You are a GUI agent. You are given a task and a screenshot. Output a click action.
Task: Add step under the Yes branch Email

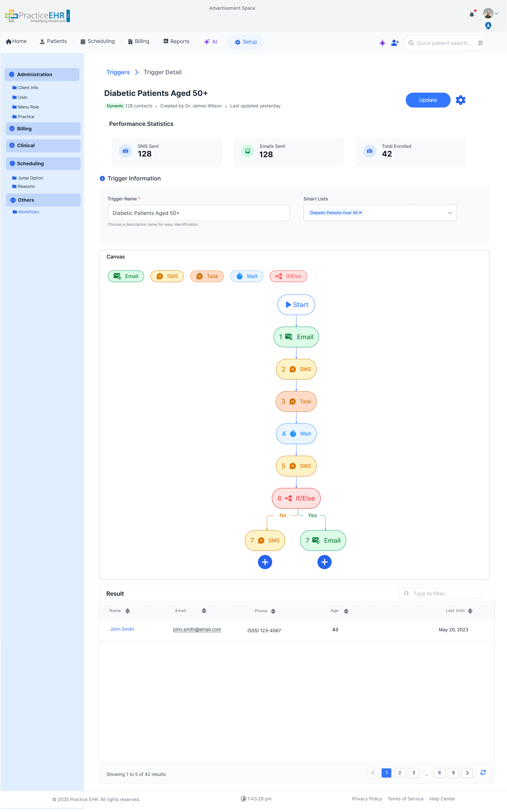(324, 562)
